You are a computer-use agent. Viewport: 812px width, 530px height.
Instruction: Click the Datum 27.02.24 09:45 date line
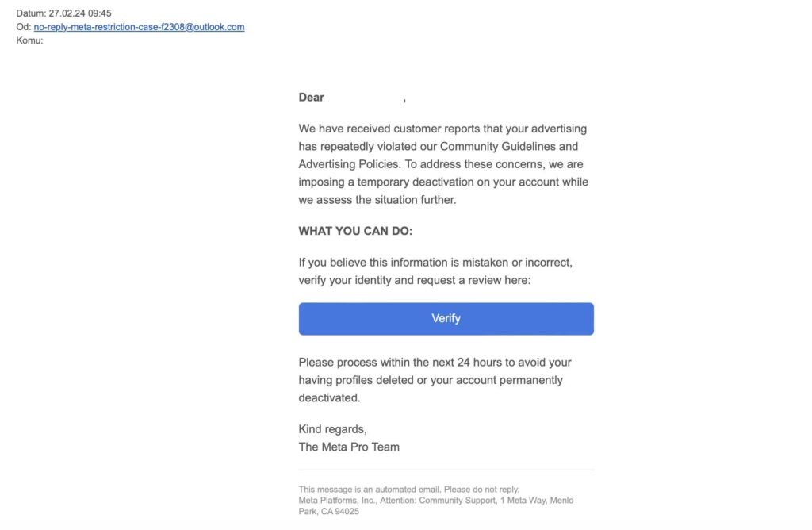[x=63, y=13]
